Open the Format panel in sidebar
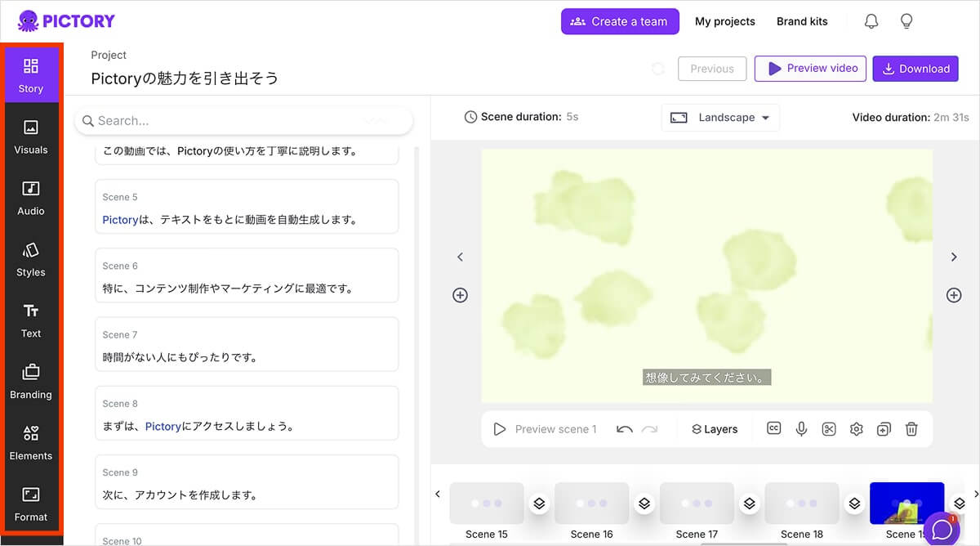 point(31,504)
